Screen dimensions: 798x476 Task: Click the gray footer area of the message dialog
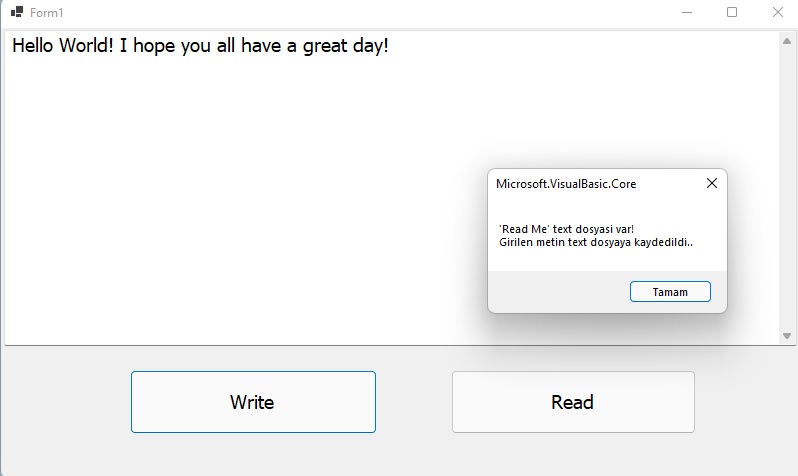click(557, 292)
